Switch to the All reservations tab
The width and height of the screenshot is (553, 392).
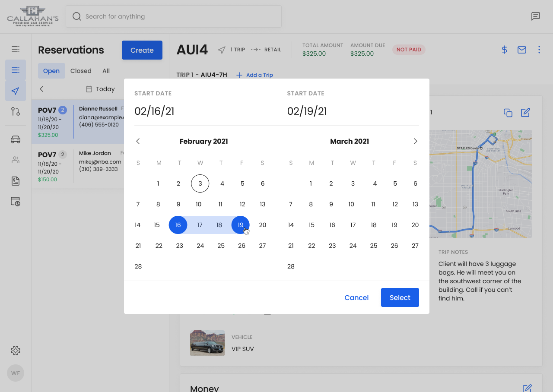tap(106, 71)
